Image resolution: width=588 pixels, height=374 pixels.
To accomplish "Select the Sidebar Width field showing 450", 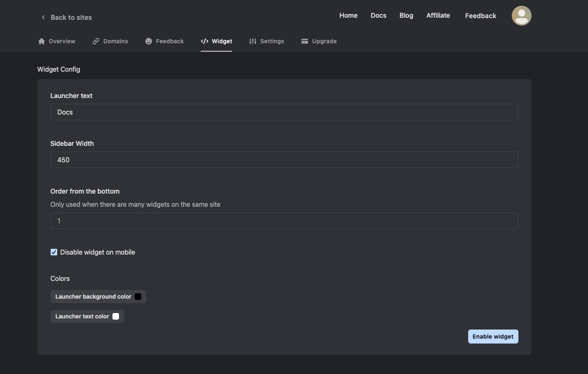I will (x=284, y=160).
